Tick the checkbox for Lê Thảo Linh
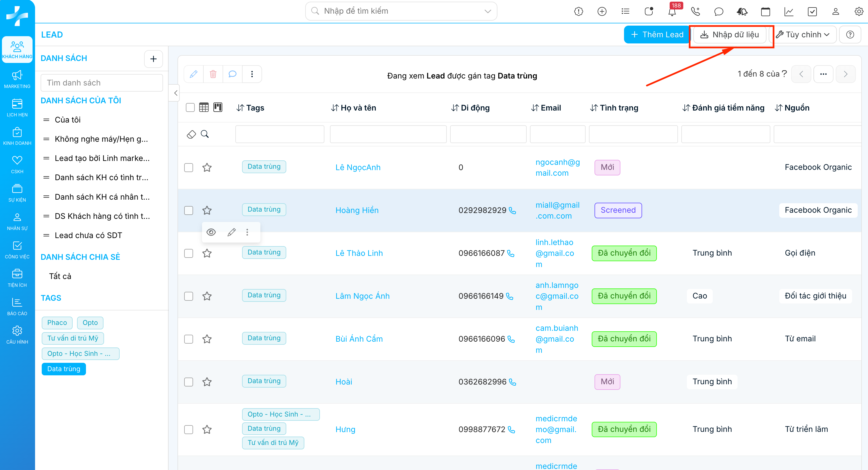Screen dimensions: 868x470 (189, 253)
